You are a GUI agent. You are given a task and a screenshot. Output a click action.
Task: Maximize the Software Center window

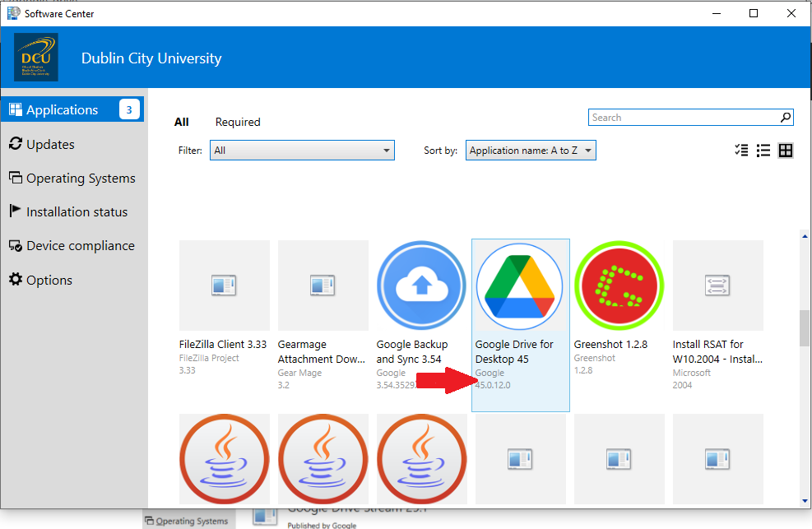click(x=754, y=13)
